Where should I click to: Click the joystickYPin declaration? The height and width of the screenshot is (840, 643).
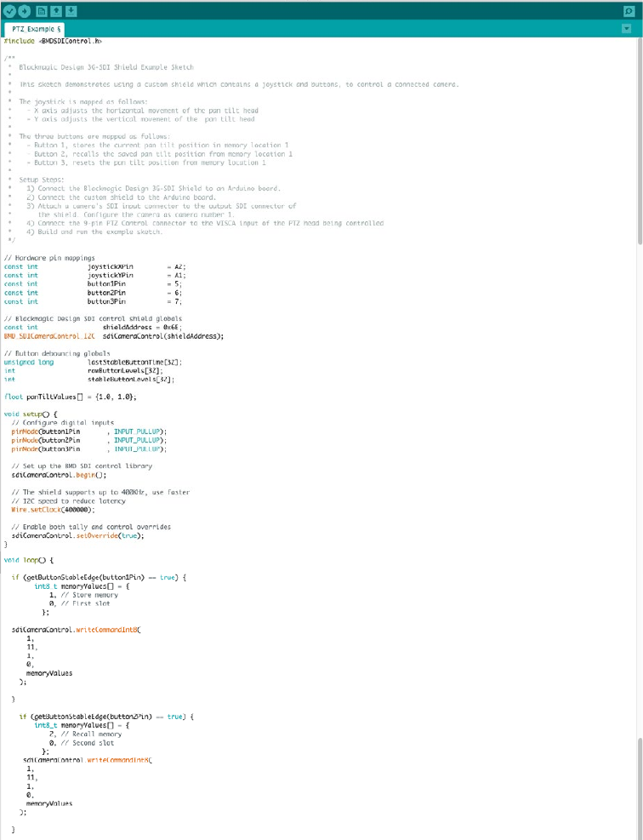pyautogui.click(x=94, y=276)
